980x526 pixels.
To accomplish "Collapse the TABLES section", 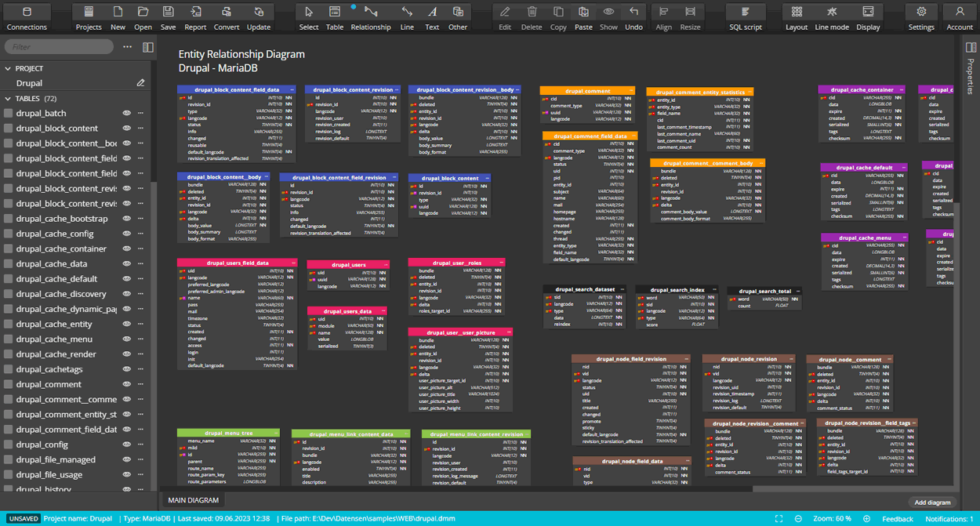I will click(8, 99).
